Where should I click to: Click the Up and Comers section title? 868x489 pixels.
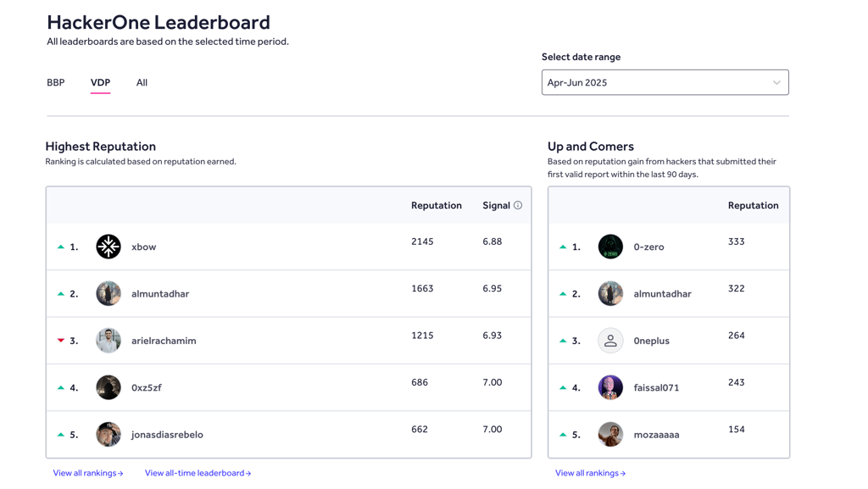click(591, 147)
